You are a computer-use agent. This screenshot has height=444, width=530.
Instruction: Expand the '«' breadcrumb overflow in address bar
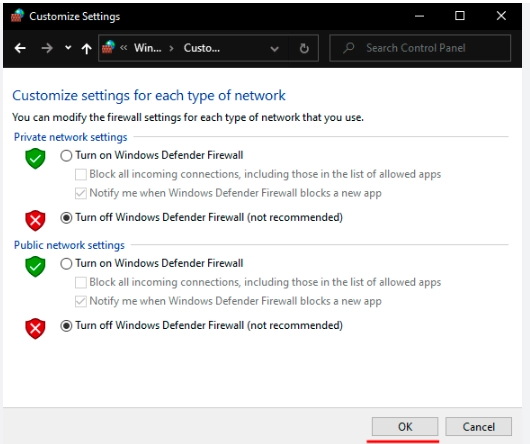[x=123, y=48]
